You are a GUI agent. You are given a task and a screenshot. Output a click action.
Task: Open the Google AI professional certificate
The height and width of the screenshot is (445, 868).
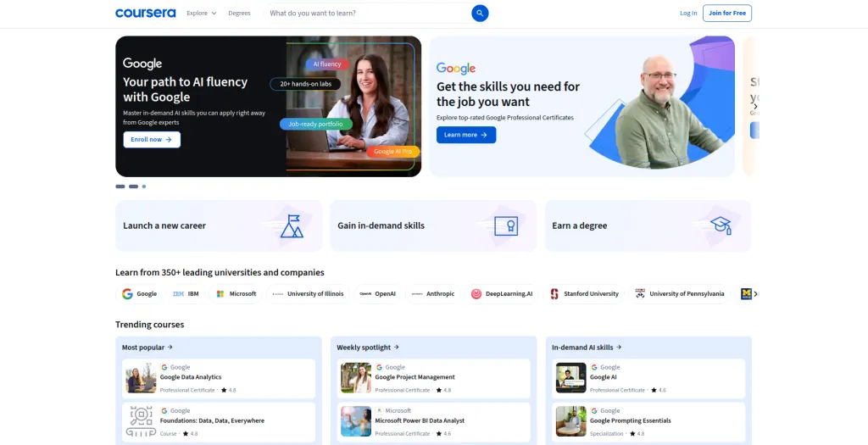click(648, 379)
